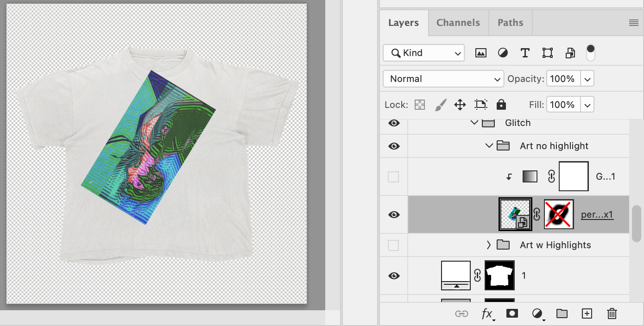Collapse the Art no highlight group
The width and height of the screenshot is (644, 326).
click(489, 146)
